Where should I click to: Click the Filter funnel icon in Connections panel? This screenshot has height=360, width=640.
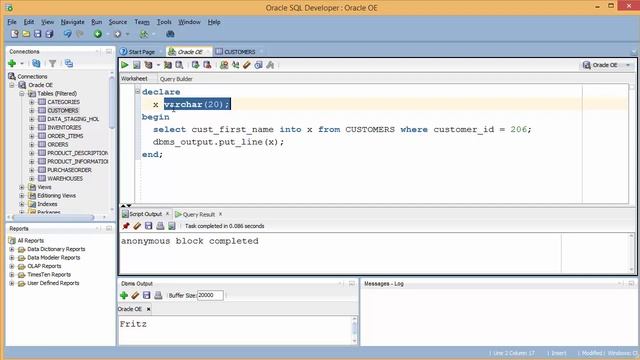pyautogui.click(x=52, y=63)
